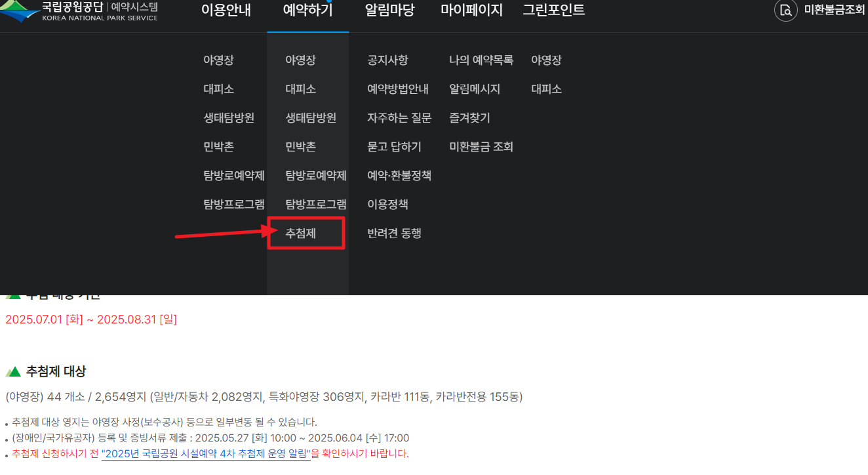This screenshot has height=475, width=868.
Task: Select 야영장 under the 이용안내 column
Action: point(218,60)
